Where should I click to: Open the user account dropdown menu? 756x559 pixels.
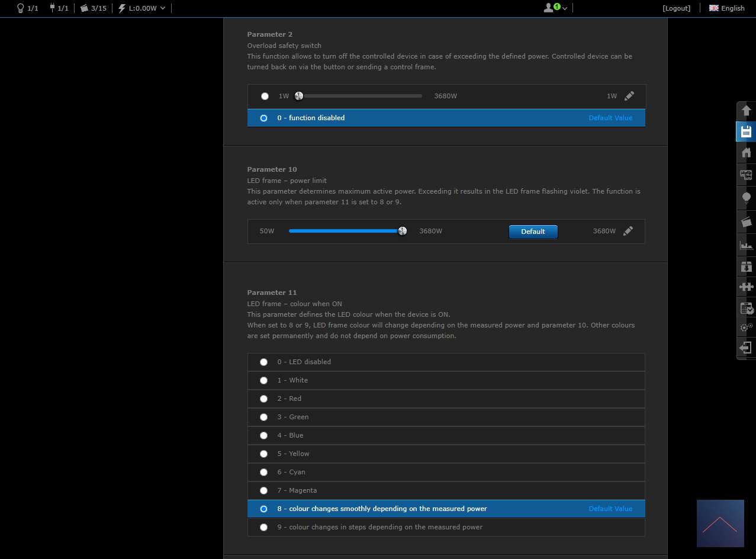(555, 8)
